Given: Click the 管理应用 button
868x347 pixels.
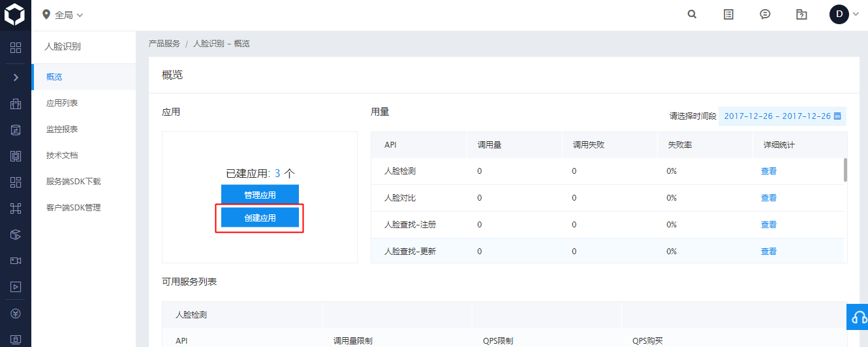Looking at the screenshot, I should (260, 195).
